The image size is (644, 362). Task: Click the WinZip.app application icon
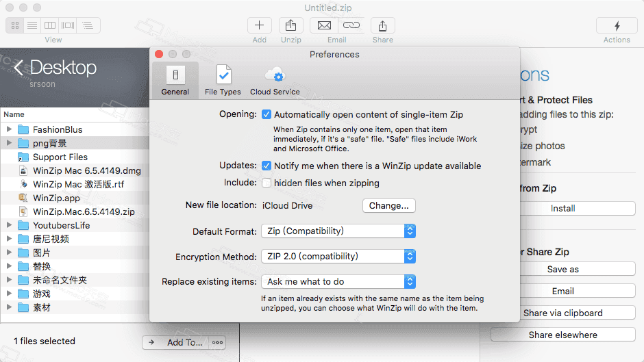[23, 198]
